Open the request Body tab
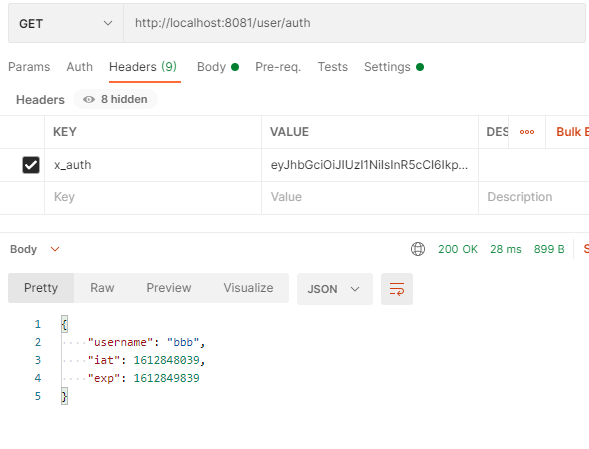 click(x=218, y=67)
